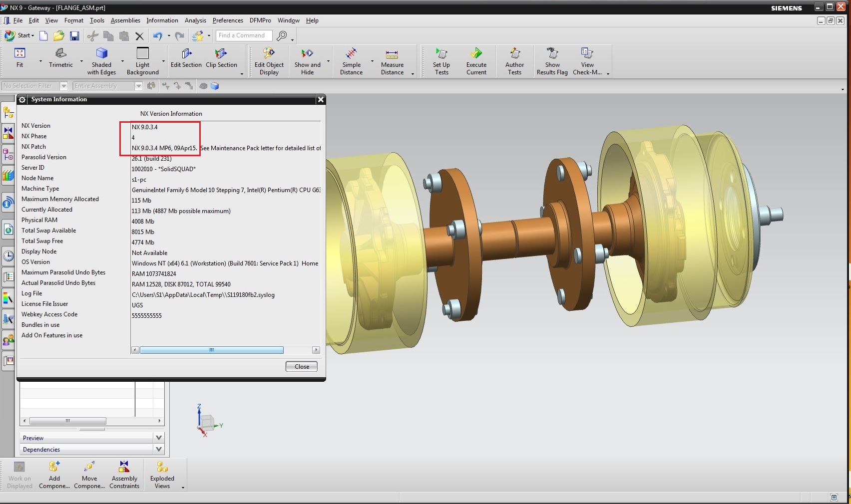The height and width of the screenshot is (504, 851).
Task: Redo with the gray arrow icon
Action: 180,36
